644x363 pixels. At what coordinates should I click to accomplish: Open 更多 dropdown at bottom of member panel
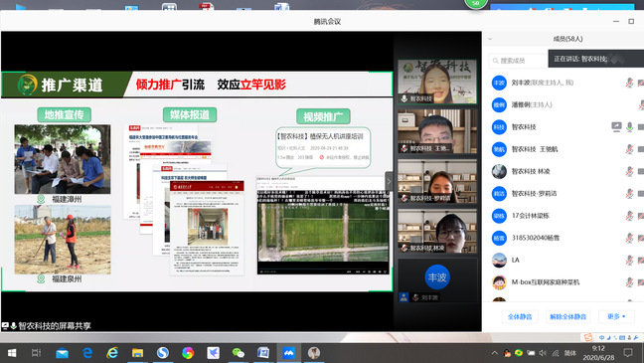tap(616, 316)
